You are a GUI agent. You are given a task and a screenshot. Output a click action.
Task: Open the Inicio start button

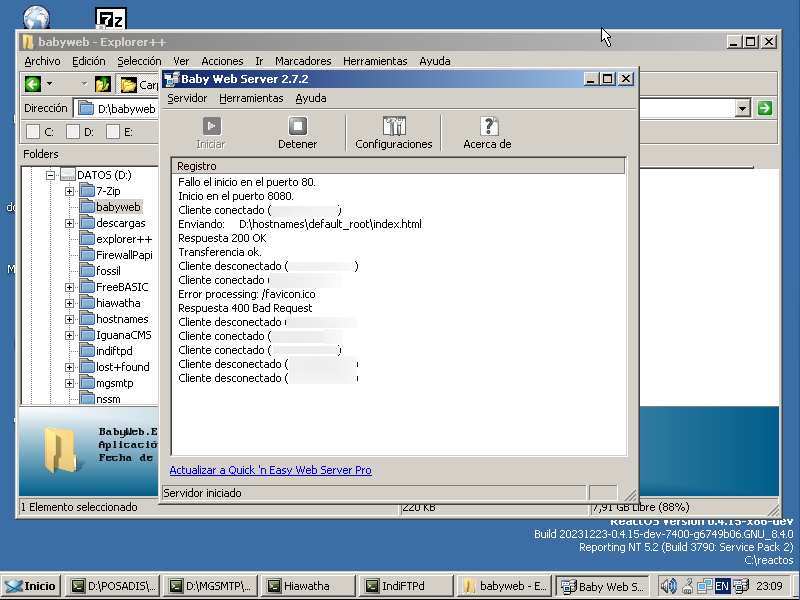point(31,586)
